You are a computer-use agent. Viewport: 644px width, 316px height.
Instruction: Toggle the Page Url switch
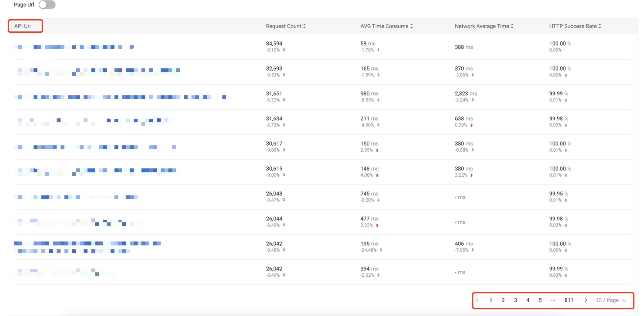47,5
